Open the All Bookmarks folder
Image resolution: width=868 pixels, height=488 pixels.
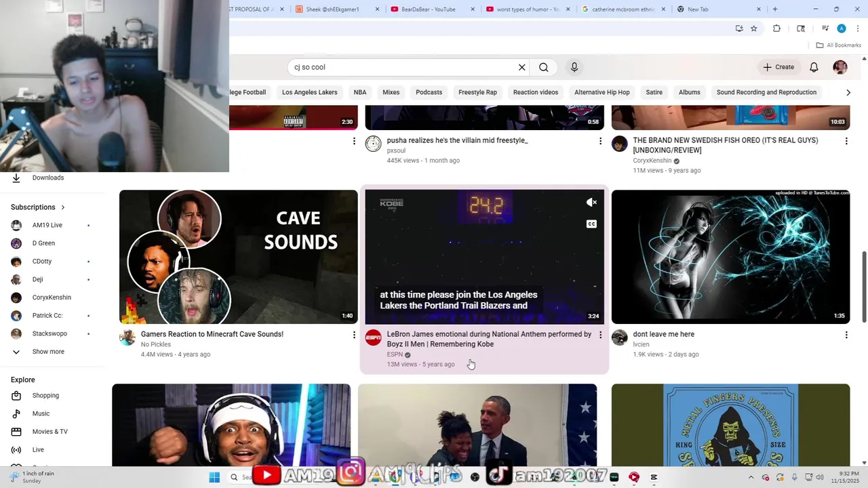(839, 45)
